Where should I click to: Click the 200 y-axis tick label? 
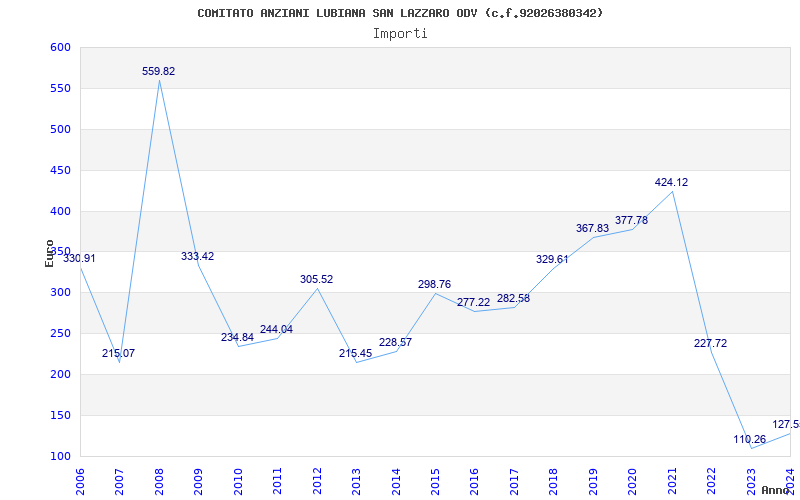[x=60, y=374]
